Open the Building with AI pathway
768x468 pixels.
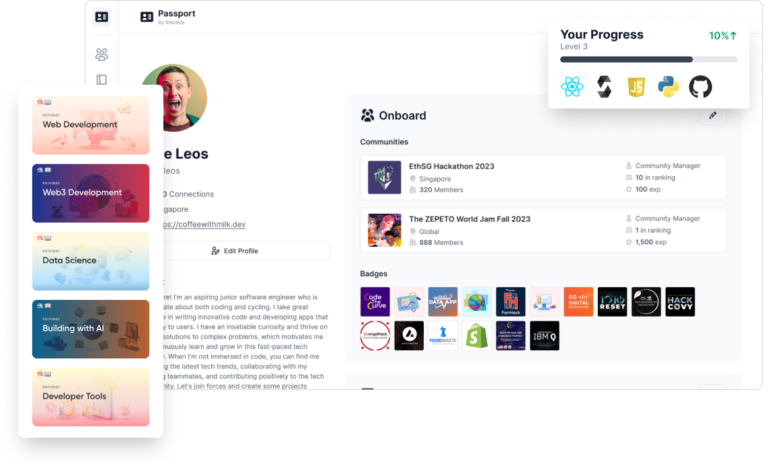click(91, 329)
